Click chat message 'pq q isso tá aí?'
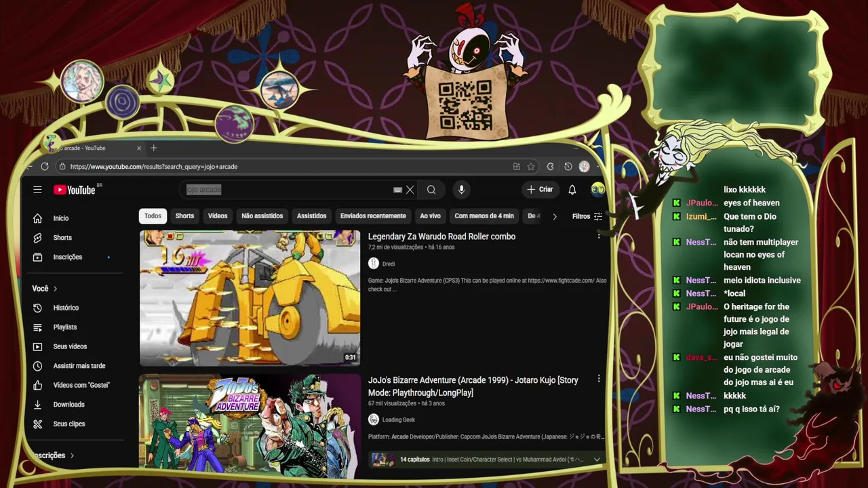868x488 pixels. (x=751, y=409)
